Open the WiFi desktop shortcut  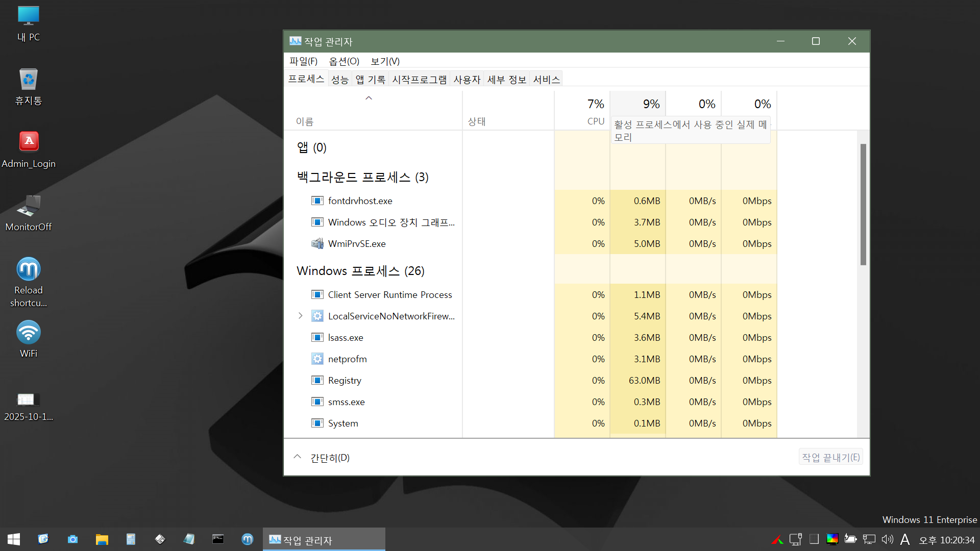pyautogui.click(x=29, y=333)
